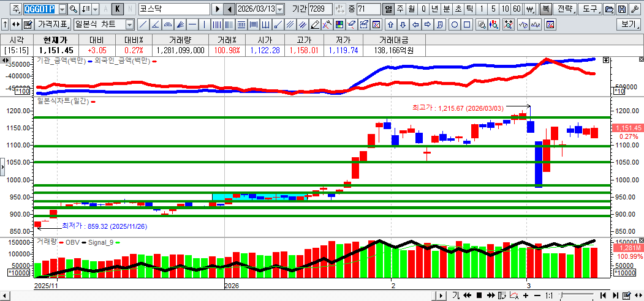644x301 pixels.
Task: Click the 보기 button
Action: (629, 24)
